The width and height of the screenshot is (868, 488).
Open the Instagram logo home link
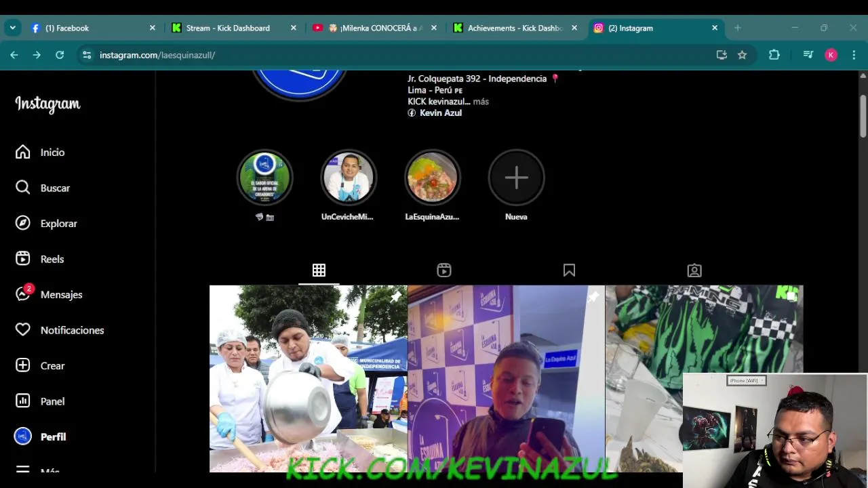pos(47,104)
